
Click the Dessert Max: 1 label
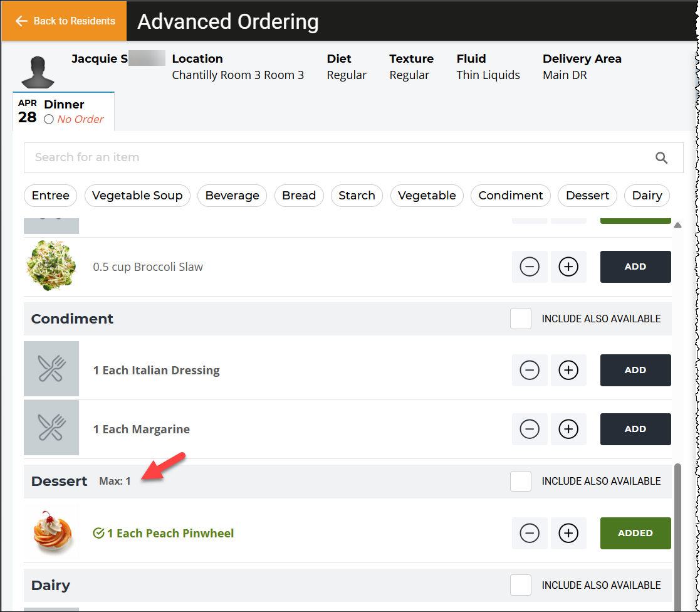tap(115, 482)
